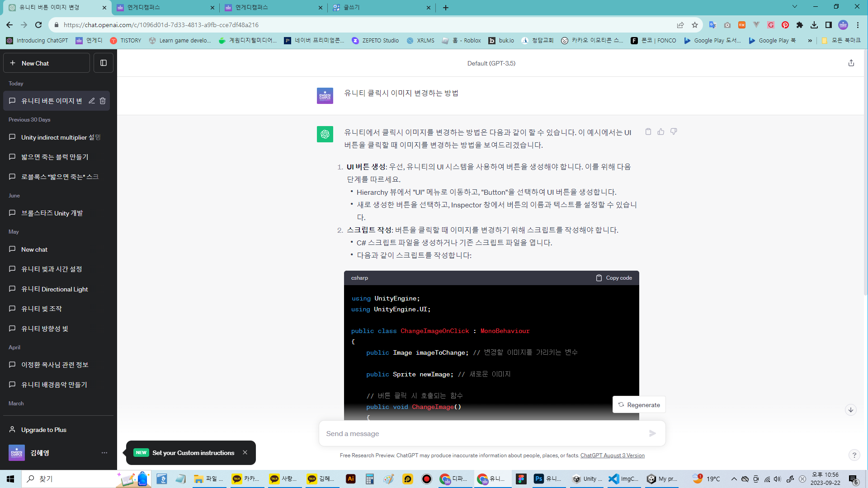Delete chat using the trash icon

[103, 101]
